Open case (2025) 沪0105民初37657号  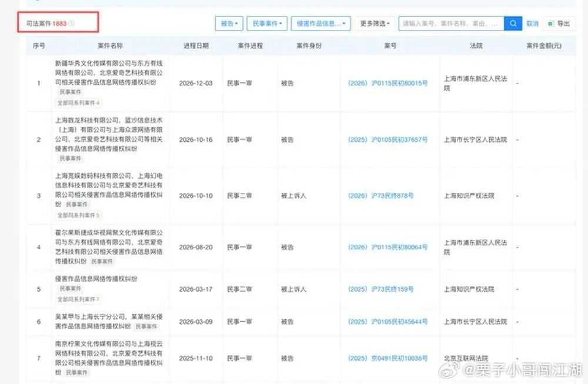[x=387, y=139]
